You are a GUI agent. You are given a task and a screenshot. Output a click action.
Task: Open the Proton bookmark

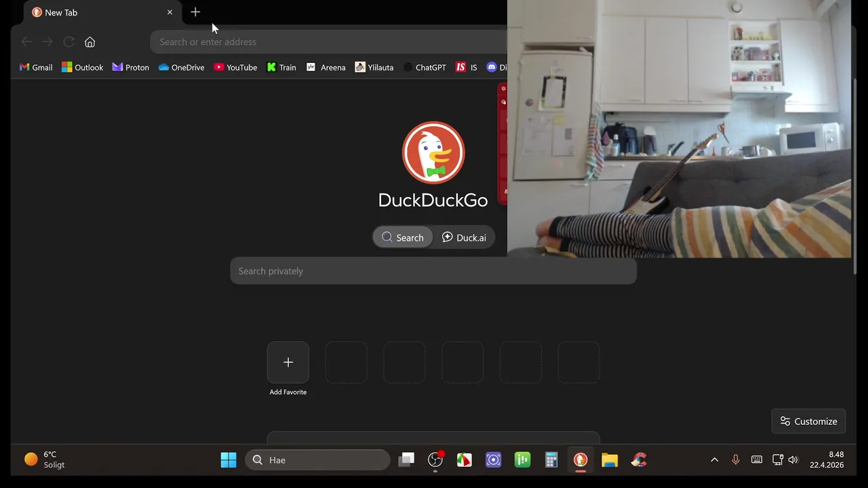[131, 67]
